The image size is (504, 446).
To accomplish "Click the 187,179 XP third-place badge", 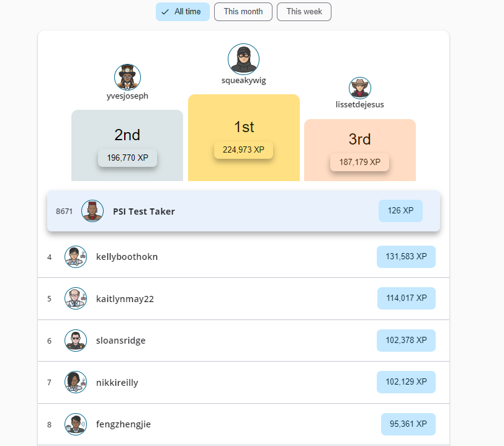I will click(x=359, y=162).
